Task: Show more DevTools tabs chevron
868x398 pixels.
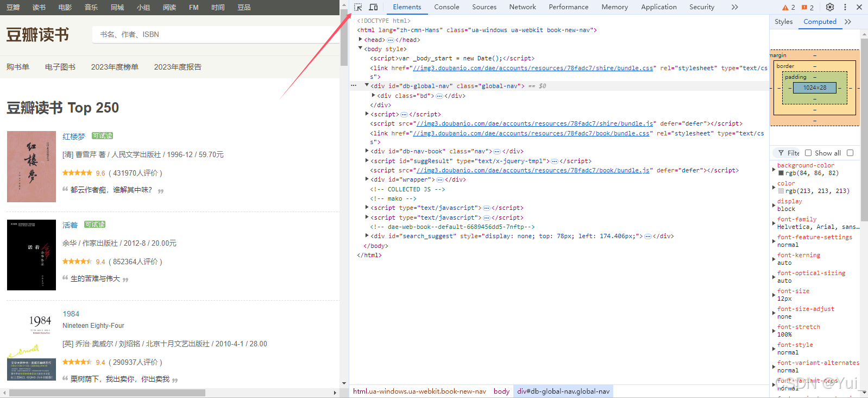Action: point(734,7)
